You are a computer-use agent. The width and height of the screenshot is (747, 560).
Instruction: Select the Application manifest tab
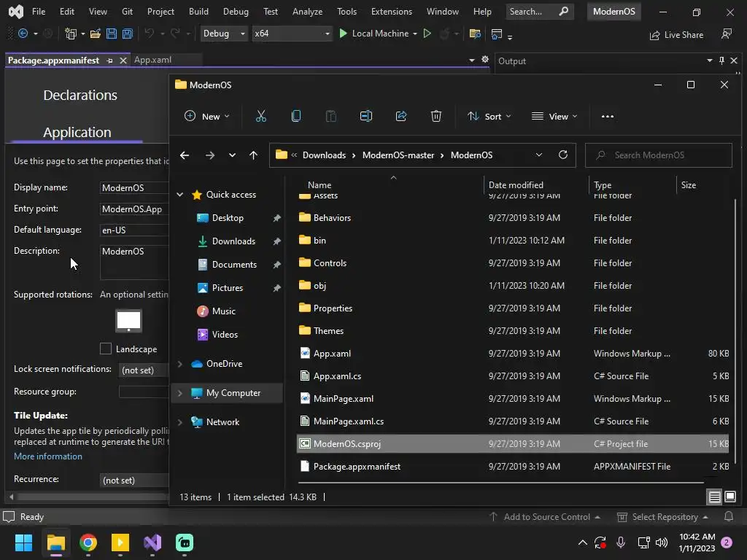77,133
